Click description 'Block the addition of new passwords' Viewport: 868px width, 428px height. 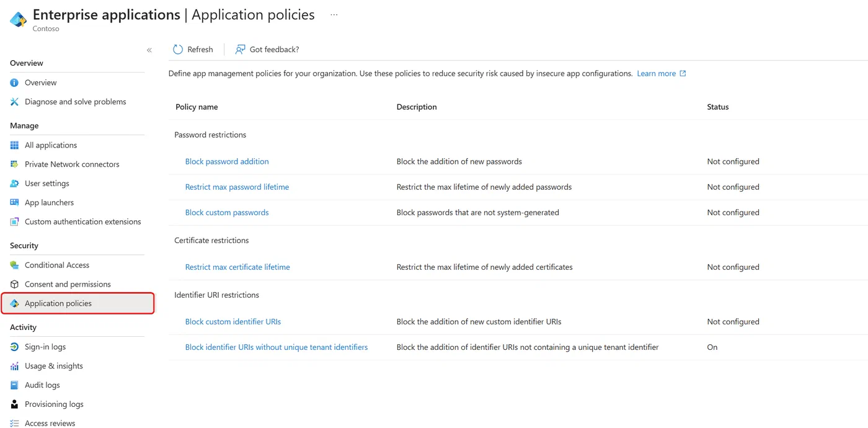459,161
